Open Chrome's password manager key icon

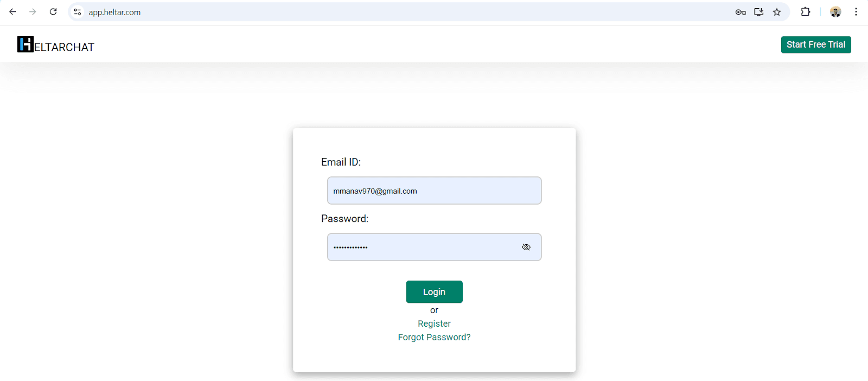tap(741, 11)
